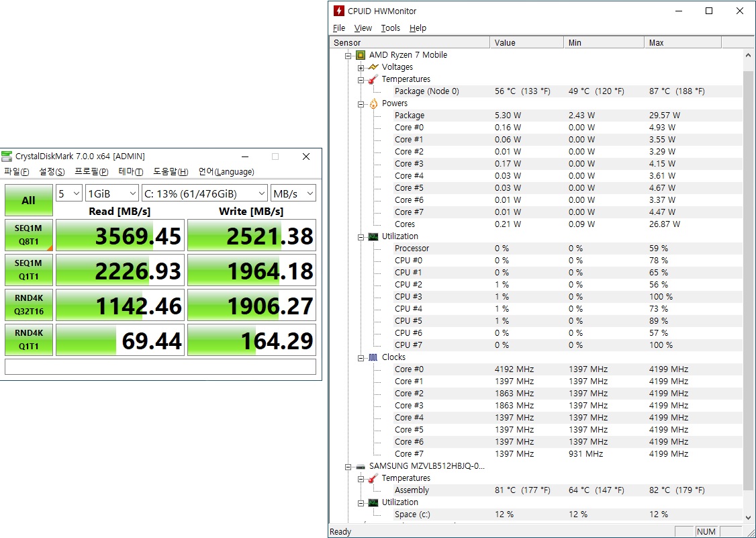Open the 언어(Language) menu in CrystalDiskMark
Image resolution: width=756 pixels, height=538 pixels.
tap(226, 172)
